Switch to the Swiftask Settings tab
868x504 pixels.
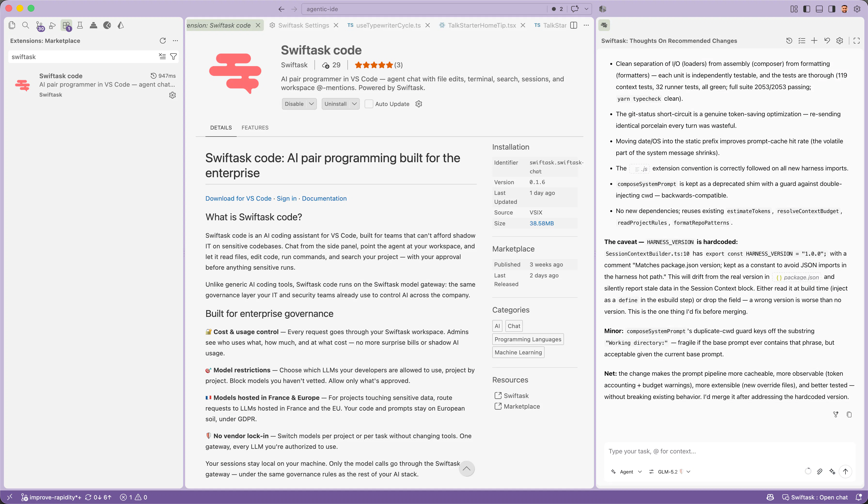304,25
